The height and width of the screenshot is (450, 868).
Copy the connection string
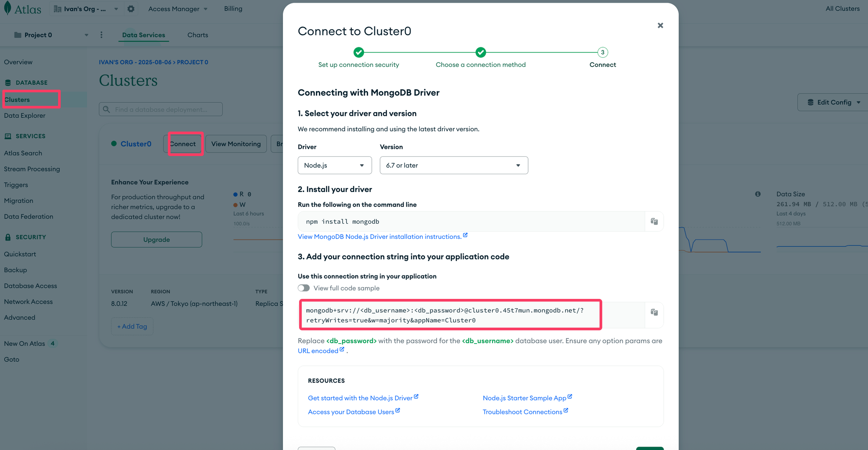[654, 312]
